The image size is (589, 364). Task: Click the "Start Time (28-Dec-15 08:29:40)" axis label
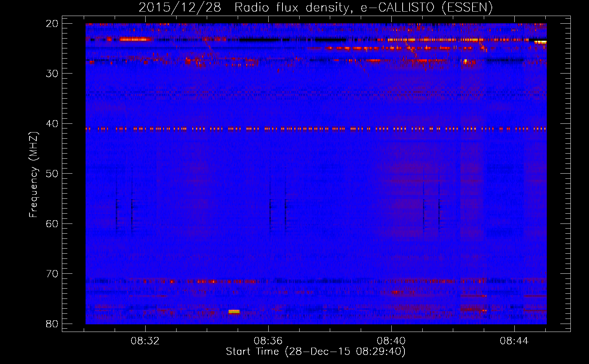pos(316,352)
